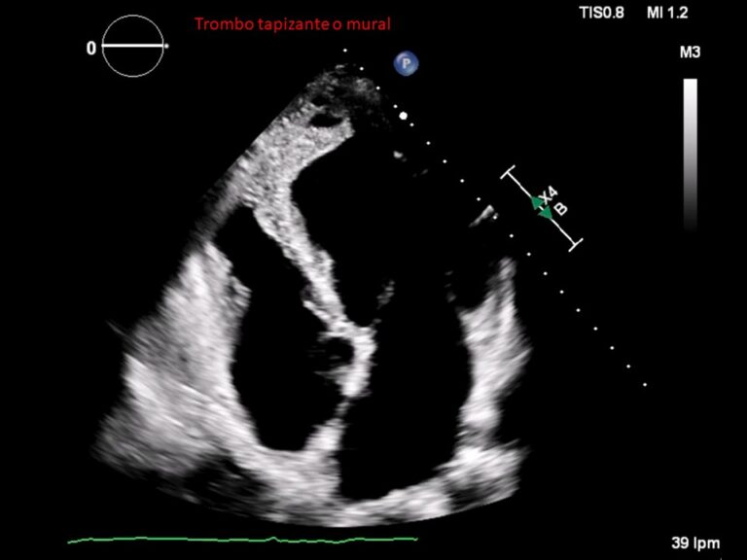
Task: Click the blue P probe orientation marker
Action: [406, 63]
